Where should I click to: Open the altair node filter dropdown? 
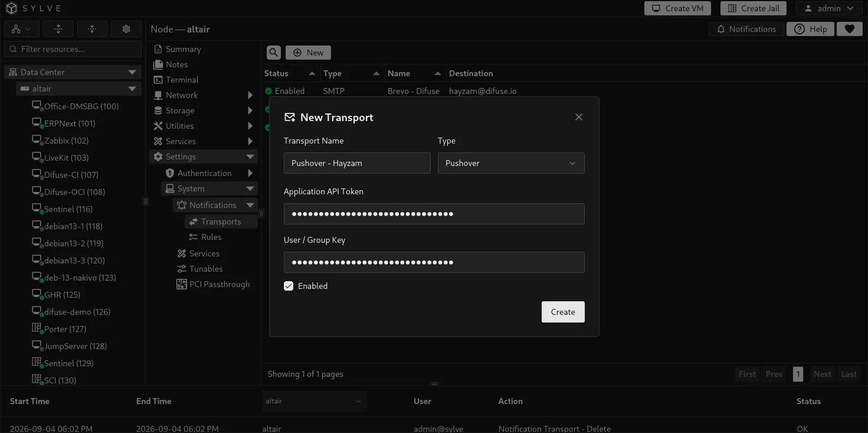click(315, 401)
